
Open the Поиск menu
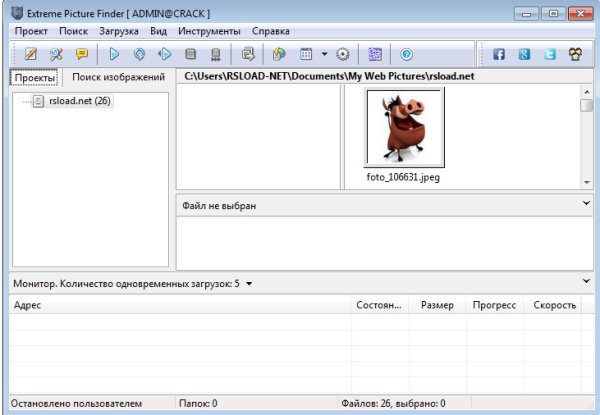[x=73, y=31]
